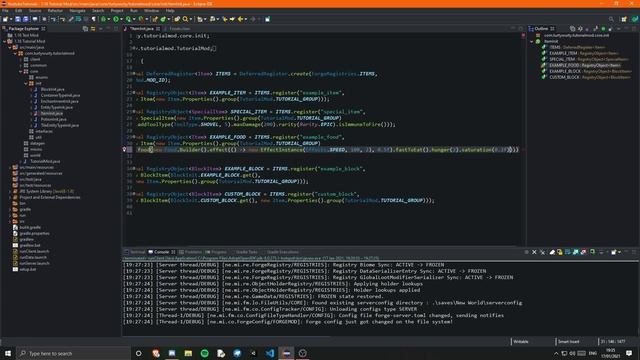Expand the common package

click(20, 65)
